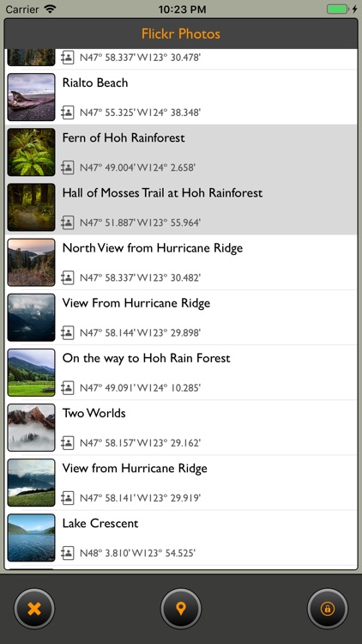This screenshot has height=644, width=362.
Task: Select On the way to Hoh Rain Forest title
Action: click(146, 359)
